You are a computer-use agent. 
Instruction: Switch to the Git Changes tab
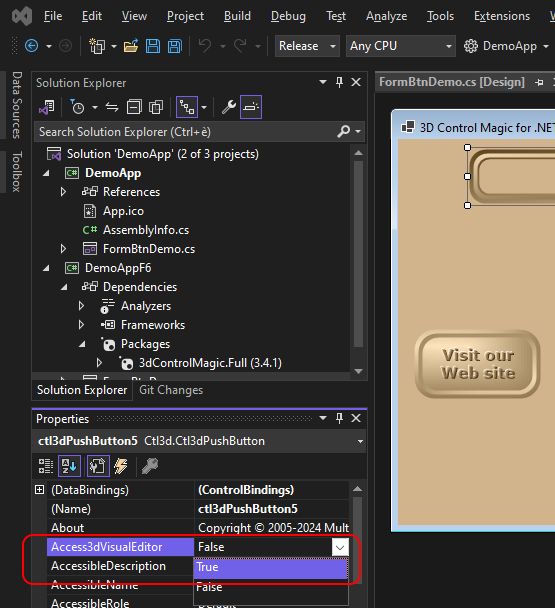(171, 390)
